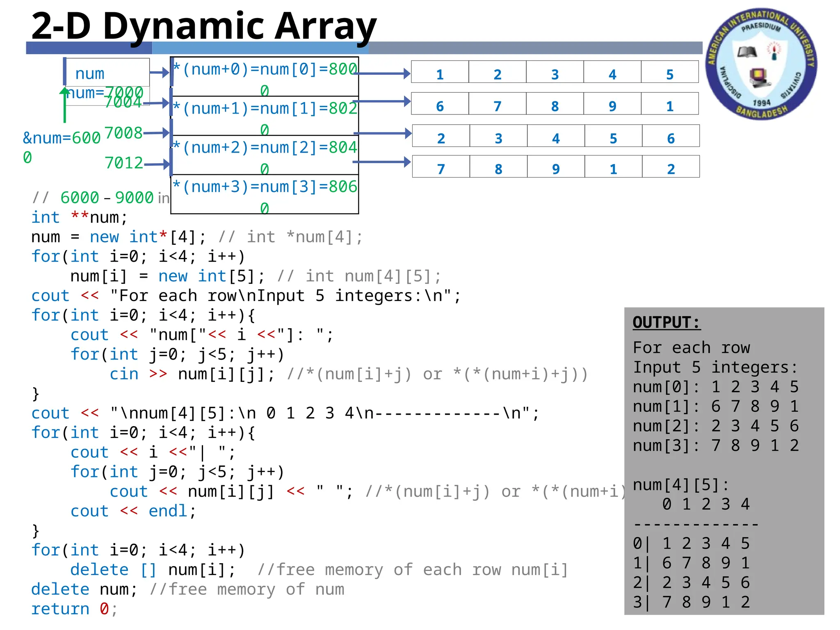Image resolution: width=840 pixels, height=630 pixels.
Task: Click the cout << i <<"| " code line
Action: 153,452
